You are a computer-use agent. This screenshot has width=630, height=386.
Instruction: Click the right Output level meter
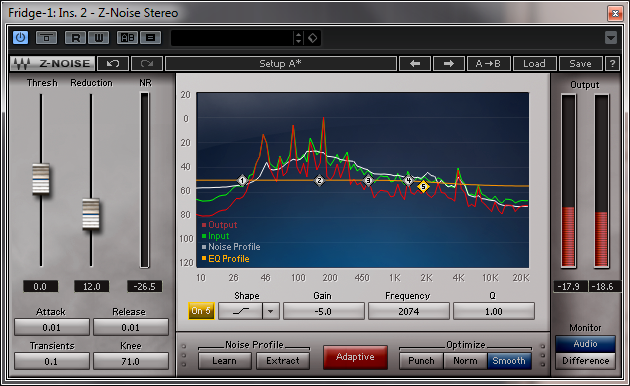tap(601, 181)
